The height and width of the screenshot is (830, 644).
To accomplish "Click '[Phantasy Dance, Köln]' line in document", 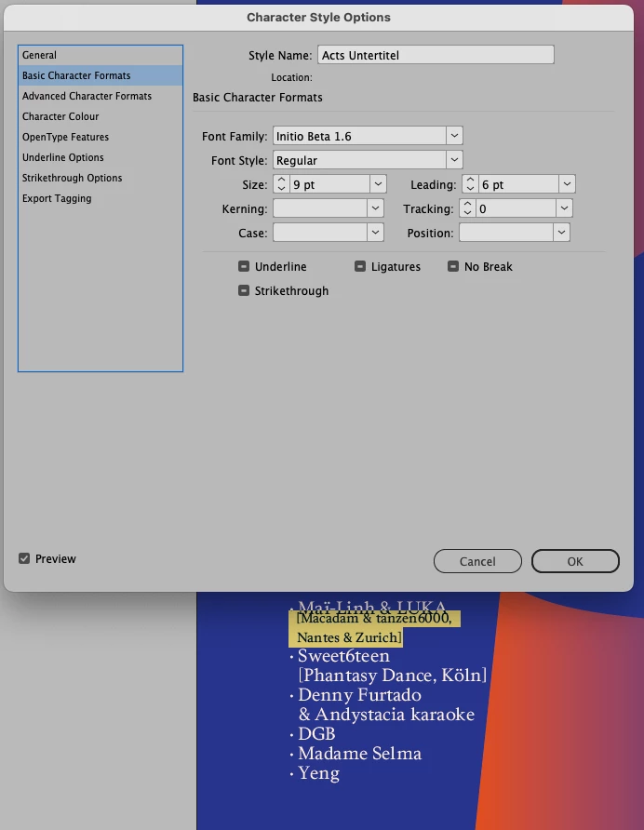I will [393, 676].
